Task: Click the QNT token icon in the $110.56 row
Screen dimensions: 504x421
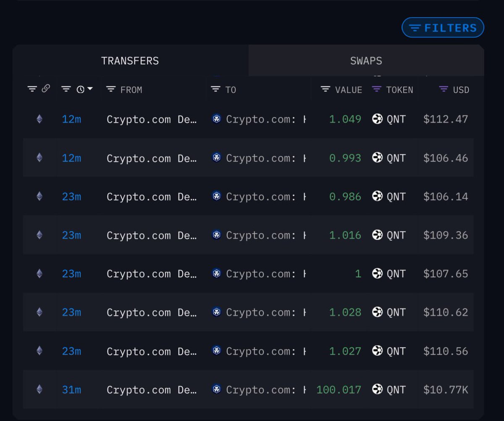Action: [377, 351]
